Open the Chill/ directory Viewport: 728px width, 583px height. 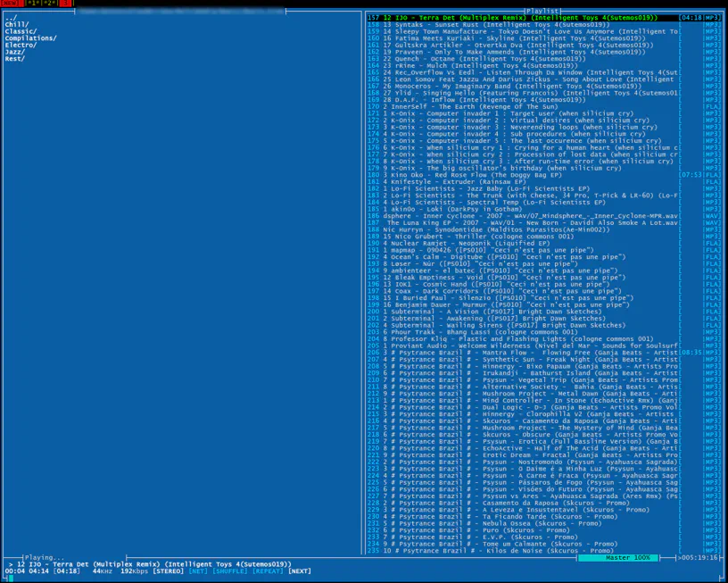pyautogui.click(x=17, y=25)
